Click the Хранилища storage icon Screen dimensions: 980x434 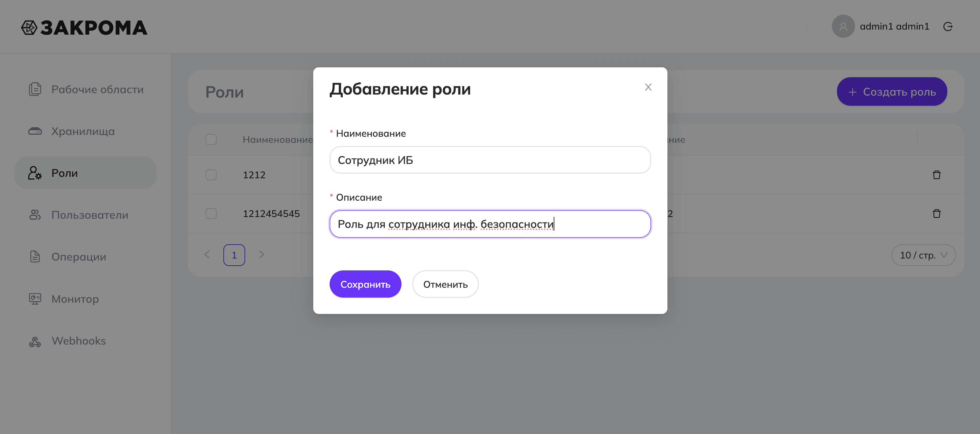(x=35, y=131)
